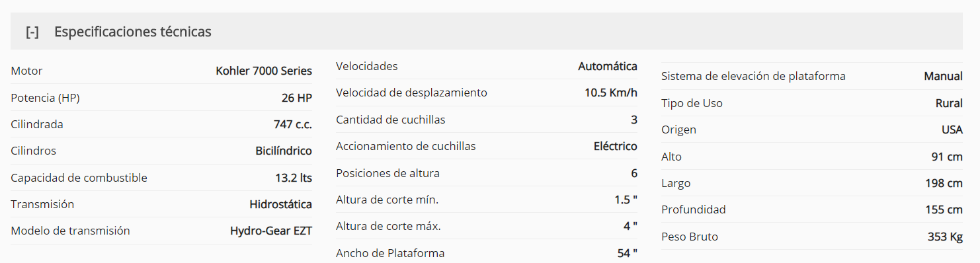Click the Potencia (HP) label
Viewport: 980px width, 263px height.
pos(45,98)
